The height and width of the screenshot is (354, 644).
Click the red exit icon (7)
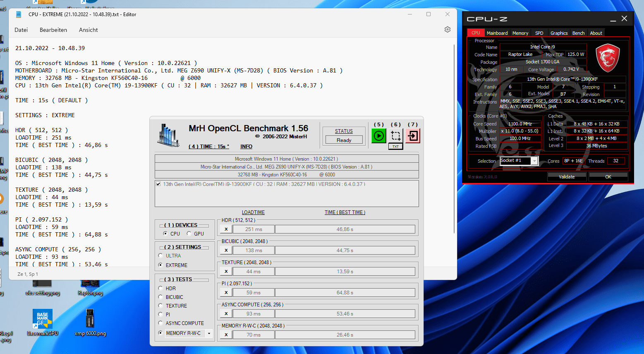(413, 136)
